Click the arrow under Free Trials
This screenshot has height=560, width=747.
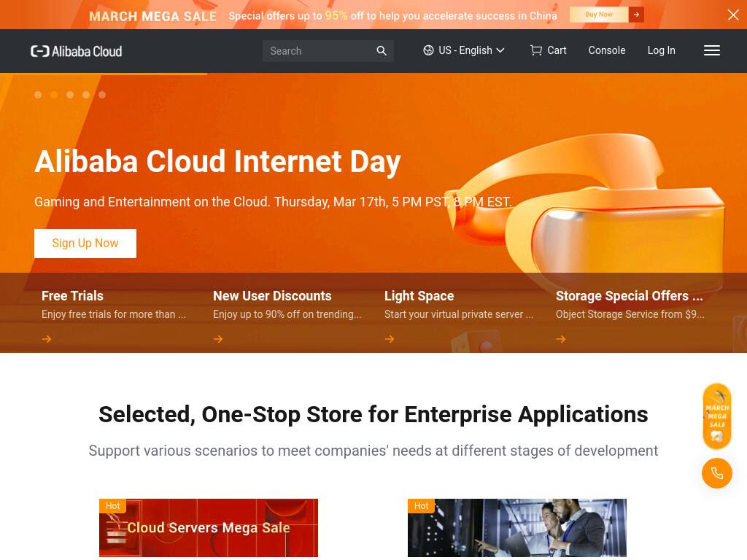click(47, 338)
